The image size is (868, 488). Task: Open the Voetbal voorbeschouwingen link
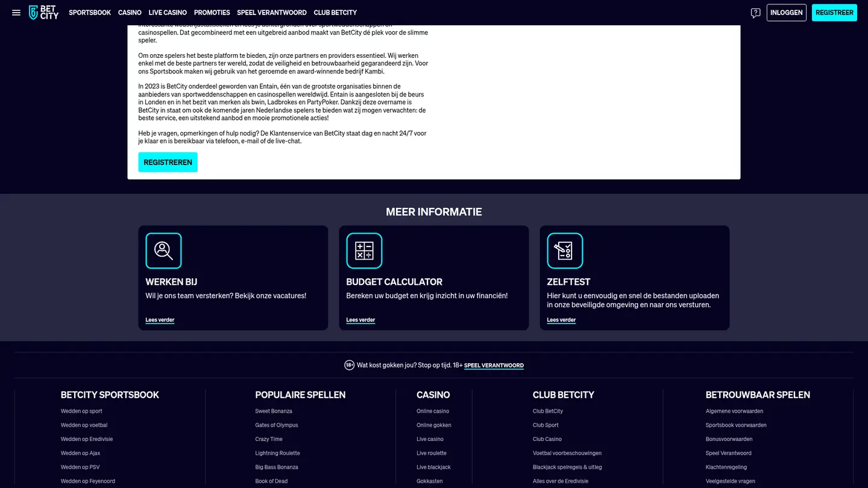click(x=567, y=453)
